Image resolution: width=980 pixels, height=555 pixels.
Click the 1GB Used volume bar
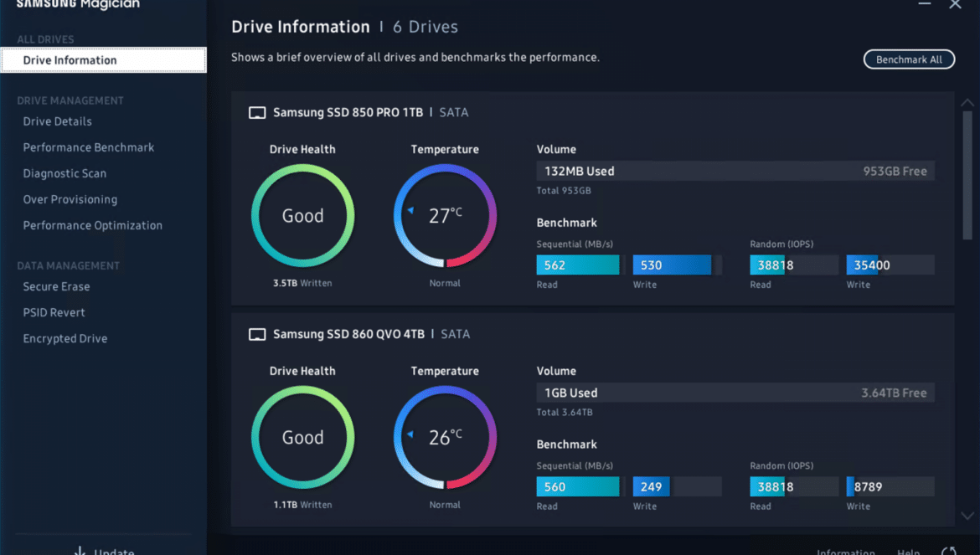735,393
